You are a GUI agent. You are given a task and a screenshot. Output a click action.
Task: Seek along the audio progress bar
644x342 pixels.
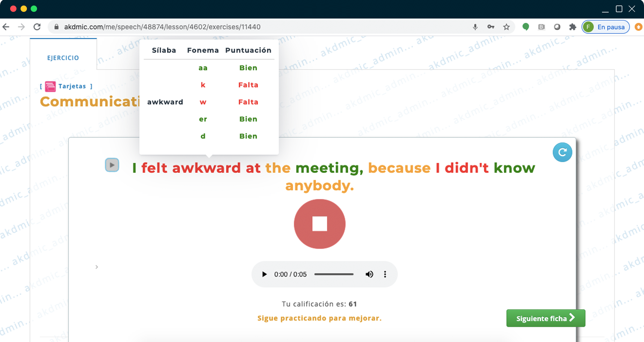click(x=334, y=274)
